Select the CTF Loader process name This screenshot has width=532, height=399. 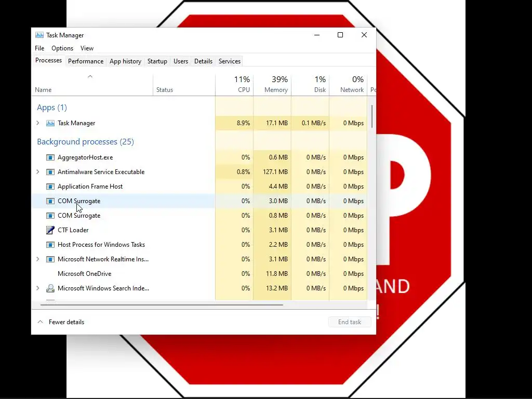click(73, 230)
